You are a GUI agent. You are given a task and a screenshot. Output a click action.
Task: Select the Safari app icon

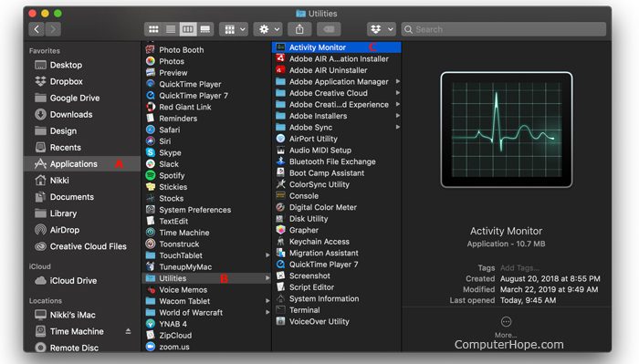coord(151,130)
